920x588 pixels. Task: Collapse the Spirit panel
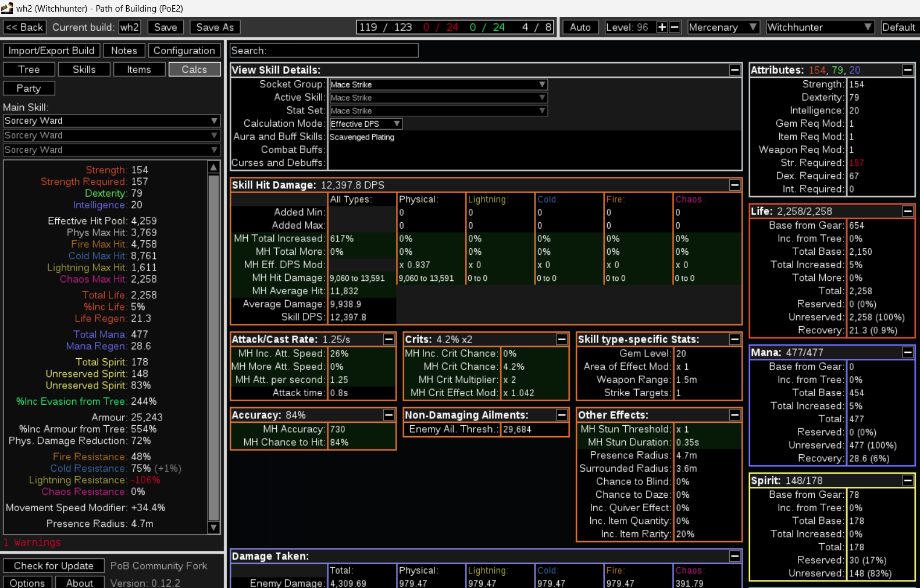tap(907, 480)
